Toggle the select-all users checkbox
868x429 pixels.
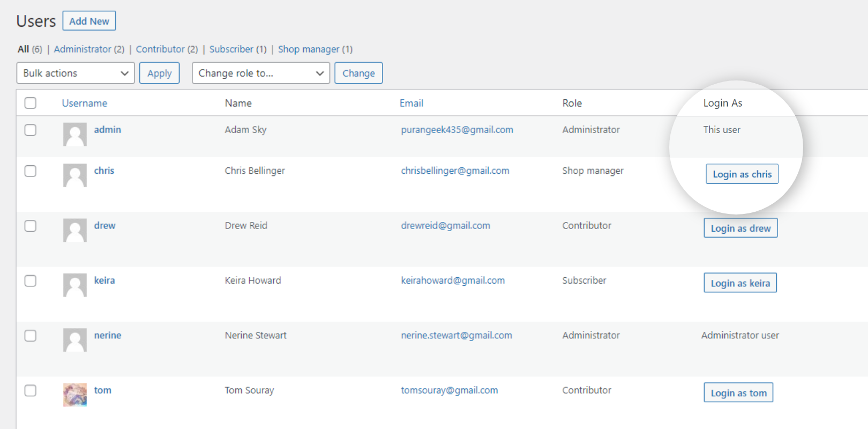click(x=31, y=103)
